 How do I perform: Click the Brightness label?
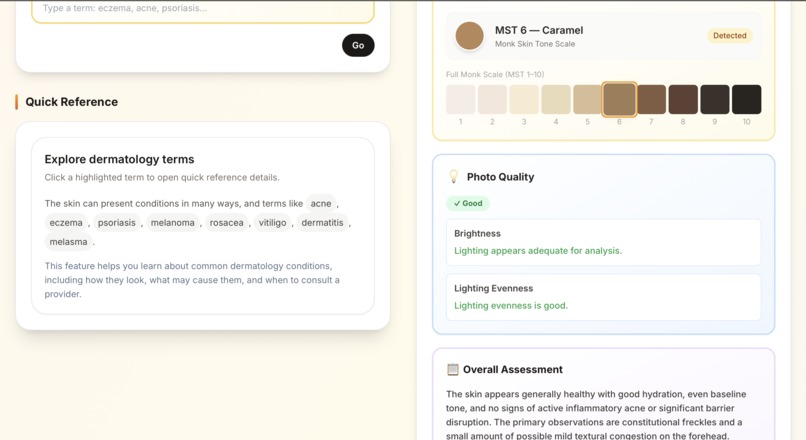click(x=477, y=233)
